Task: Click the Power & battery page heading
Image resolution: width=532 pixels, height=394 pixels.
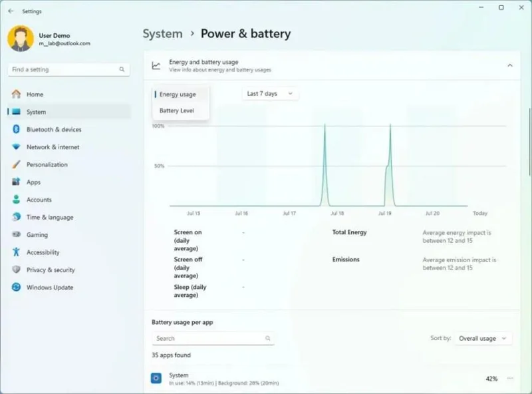Action: (245, 34)
